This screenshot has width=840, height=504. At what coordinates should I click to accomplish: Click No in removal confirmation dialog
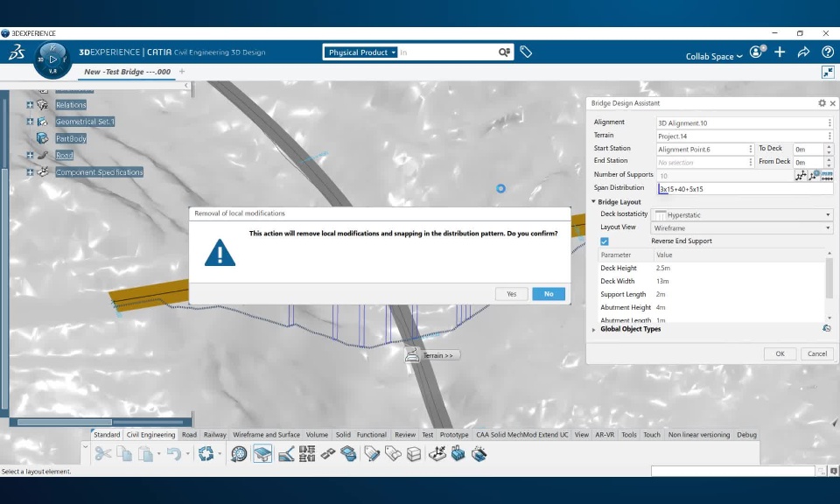pos(549,294)
